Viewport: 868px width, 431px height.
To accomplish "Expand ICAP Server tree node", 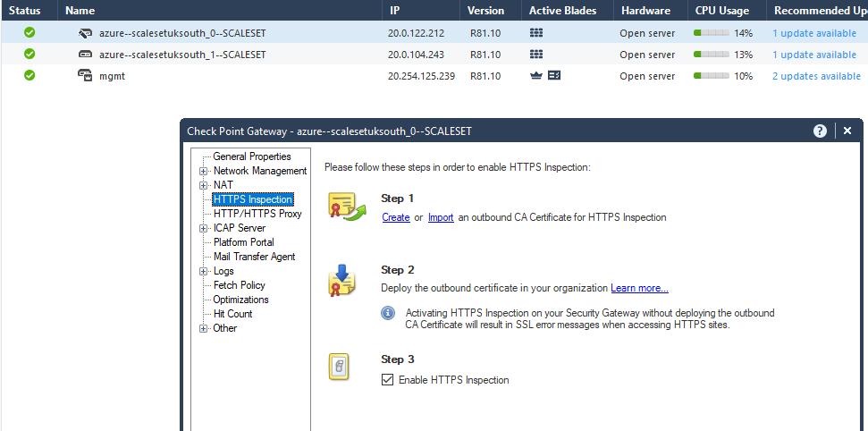I will coord(203,228).
